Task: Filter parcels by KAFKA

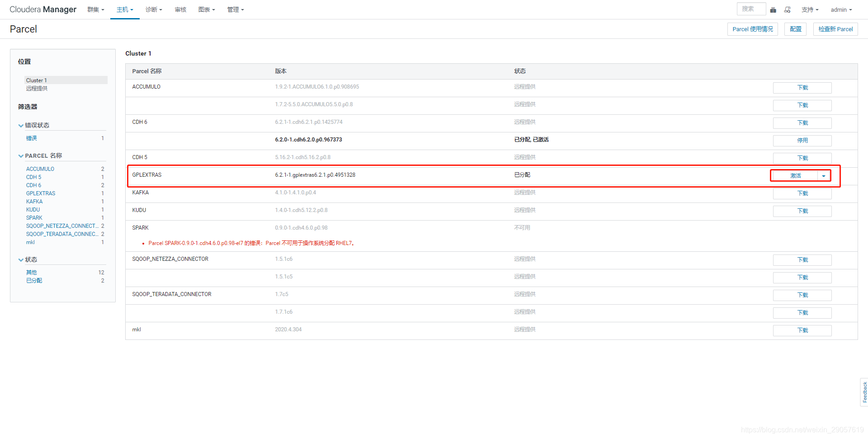Action: [x=34, y=202]
